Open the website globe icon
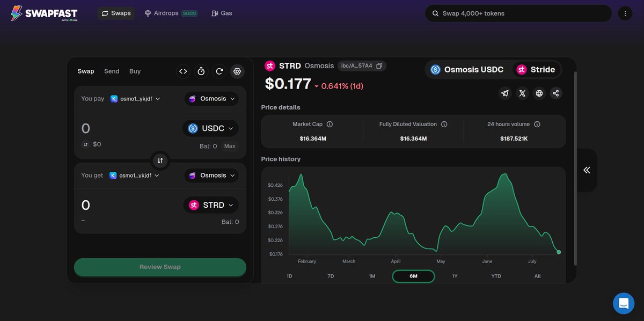Viewport: 644px width, 321px height. [539, 93]
